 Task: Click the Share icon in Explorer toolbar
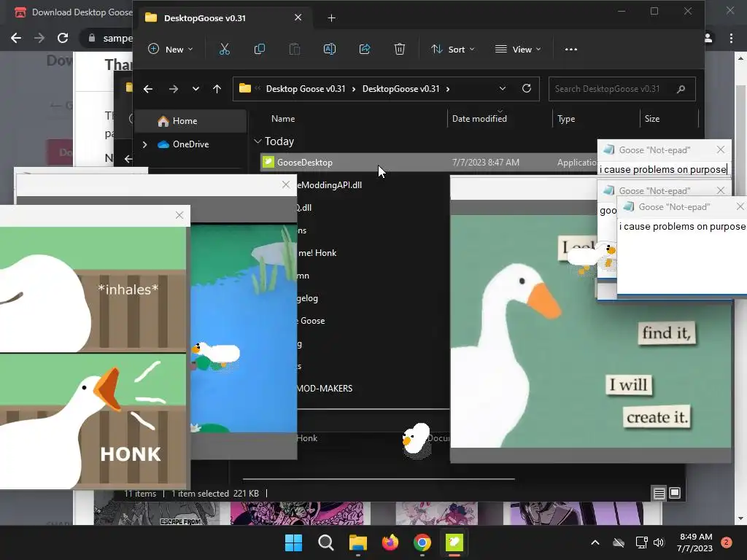(365, 49)
